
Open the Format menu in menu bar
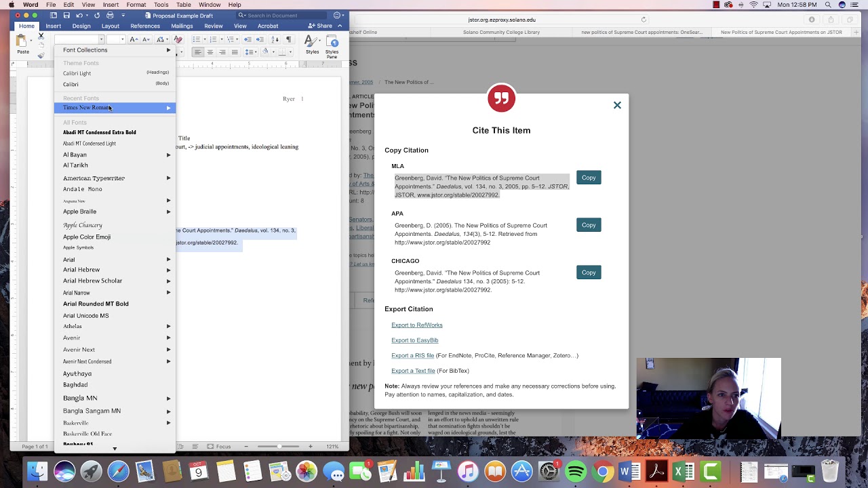coord(136,5)
